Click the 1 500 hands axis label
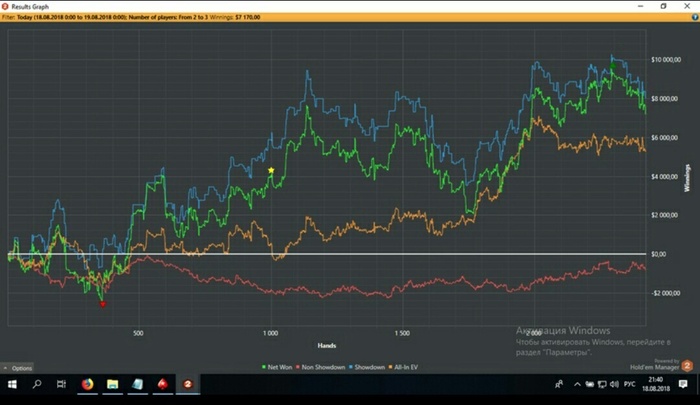 [x=402, y=333]
